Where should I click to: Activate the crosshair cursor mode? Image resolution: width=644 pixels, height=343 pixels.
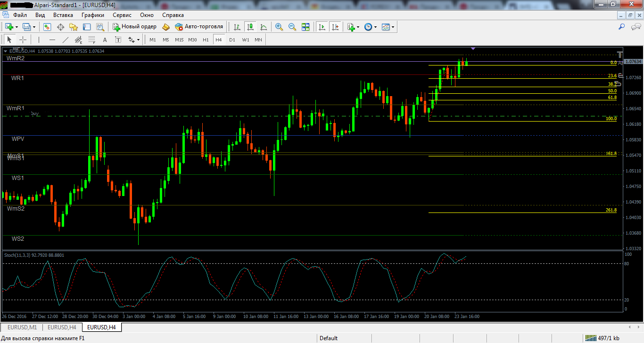[22, 40]
